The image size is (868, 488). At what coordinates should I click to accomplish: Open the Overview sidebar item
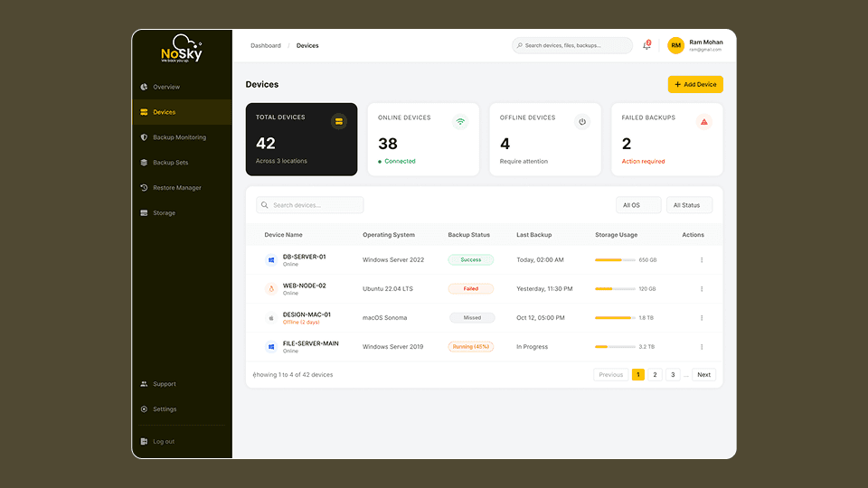[182, 87]
